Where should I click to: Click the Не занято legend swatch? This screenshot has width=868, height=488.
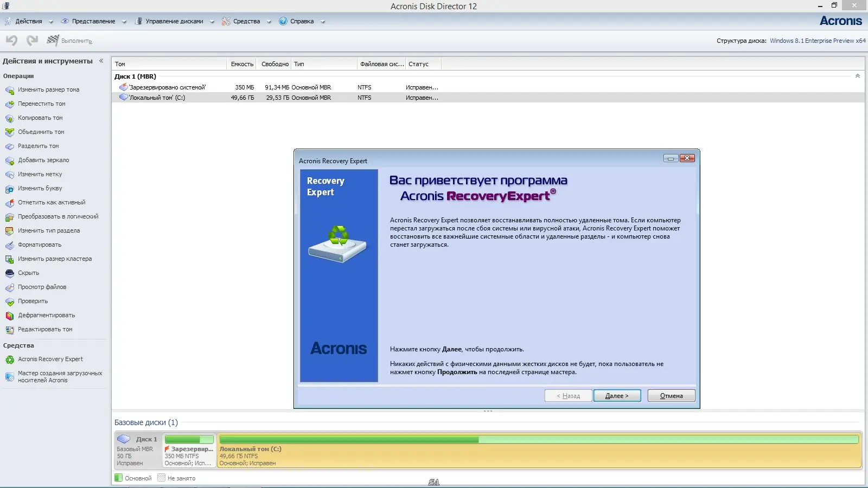[x=161, y=478]
